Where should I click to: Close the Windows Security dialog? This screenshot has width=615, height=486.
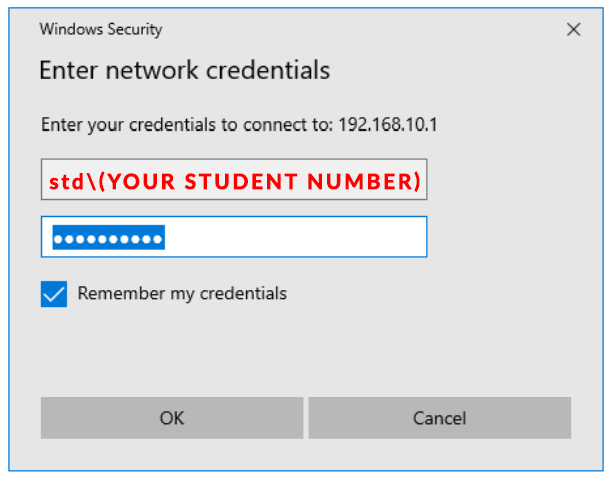(x=573, y=30)
